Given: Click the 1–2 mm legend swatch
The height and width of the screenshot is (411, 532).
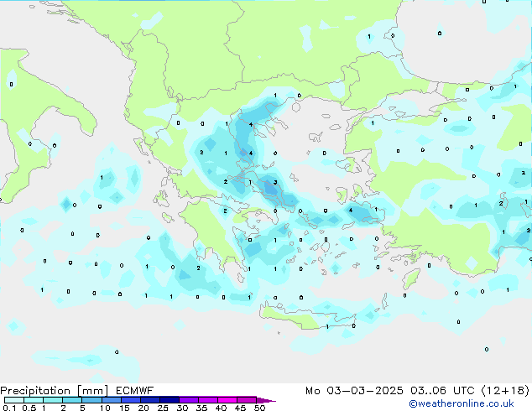Looking at the screenshot, I should pyautogui.click(x=53, y=400).
